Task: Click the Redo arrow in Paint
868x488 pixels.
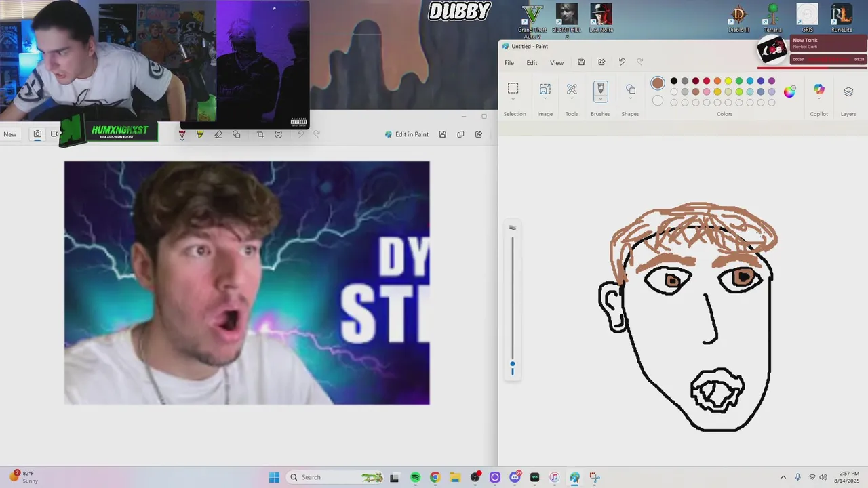Action: tap(639, 62)
